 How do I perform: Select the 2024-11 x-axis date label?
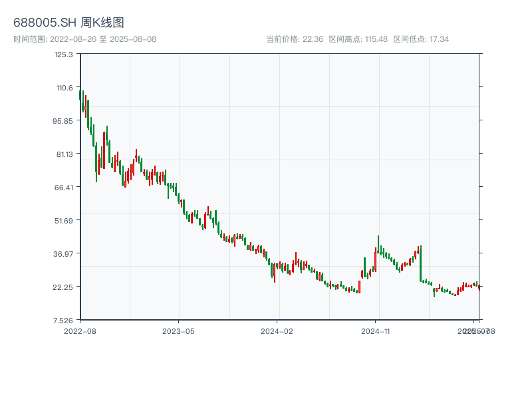[x=376, y=331]
